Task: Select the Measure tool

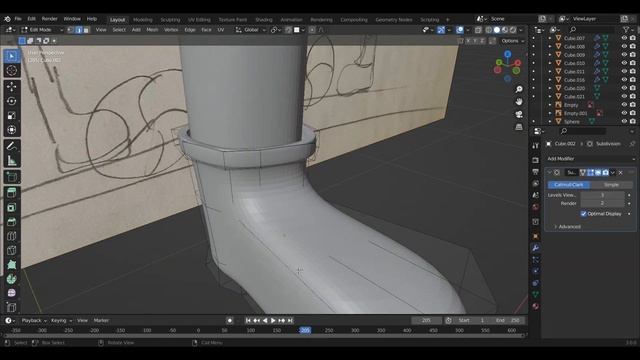Action: coord(11,160)
